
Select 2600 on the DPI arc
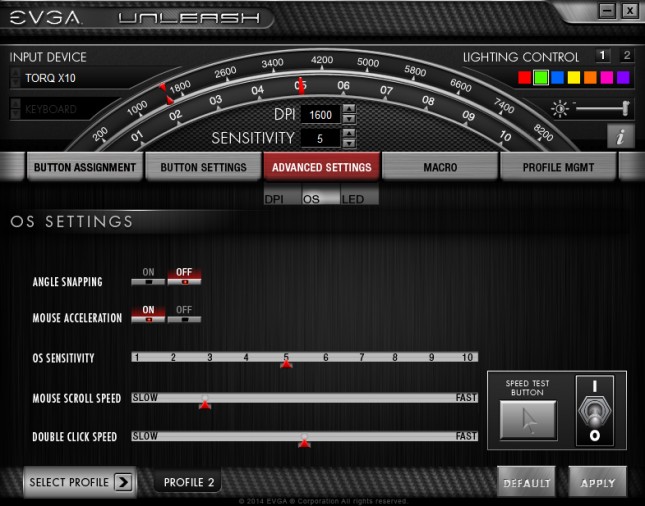(x=225, y=73)
